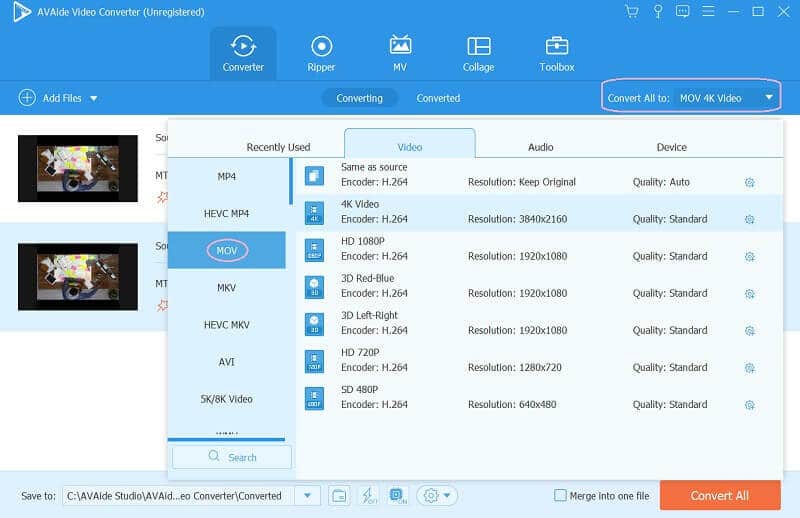Show the Converting list

pyautogui.click(x=359, y=98)
